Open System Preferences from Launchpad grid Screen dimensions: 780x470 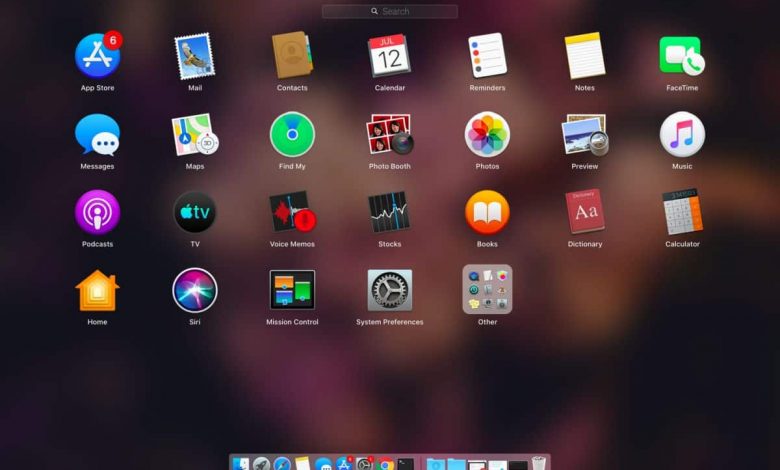point(390,290)
